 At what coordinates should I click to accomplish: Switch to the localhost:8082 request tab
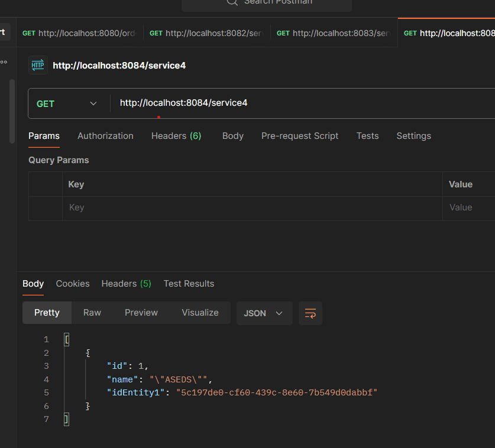[206, 33]
